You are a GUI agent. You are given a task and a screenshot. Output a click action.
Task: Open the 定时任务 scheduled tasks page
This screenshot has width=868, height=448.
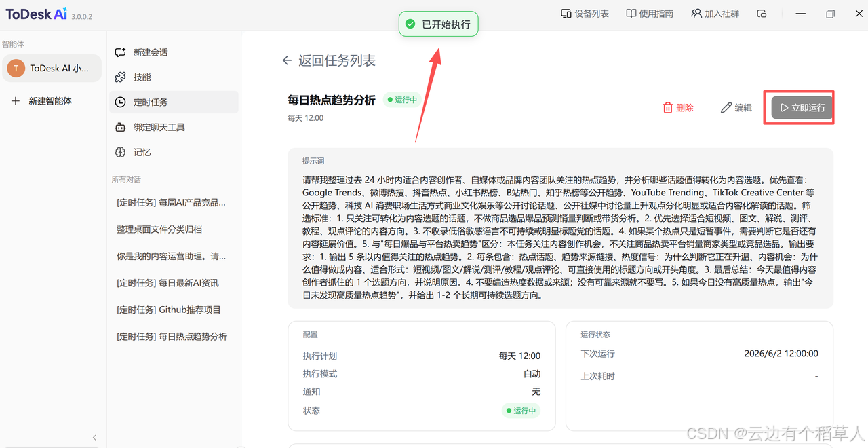pos(174,102)
